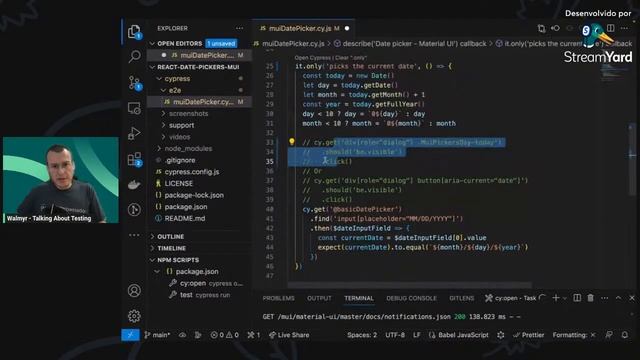
Task: Click UTF-8 encoding status item
Action: coord(395,335)
